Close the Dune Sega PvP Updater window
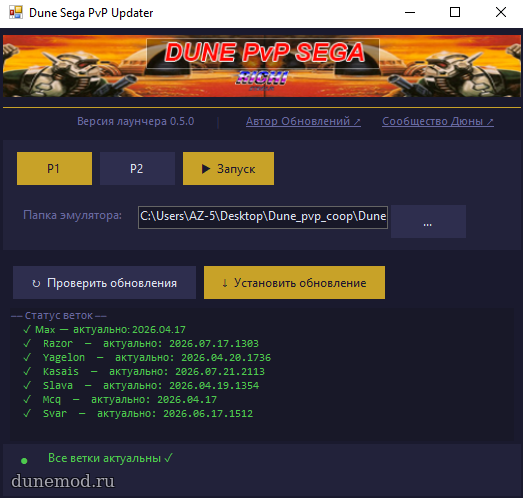 click(x=501, y=13)
